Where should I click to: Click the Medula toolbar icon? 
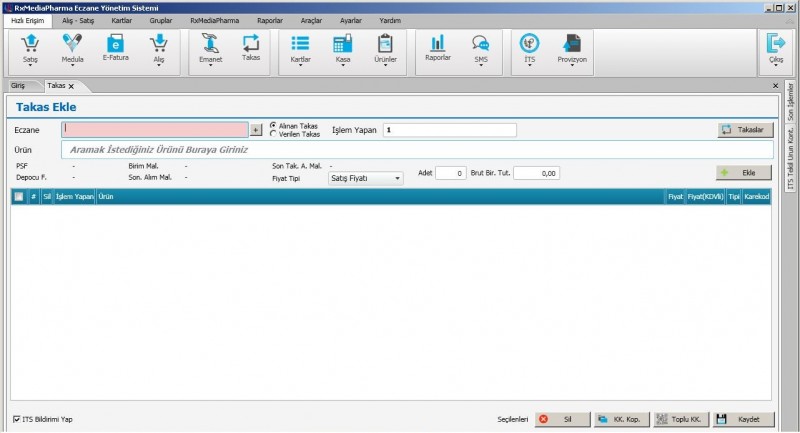[72, 44]
